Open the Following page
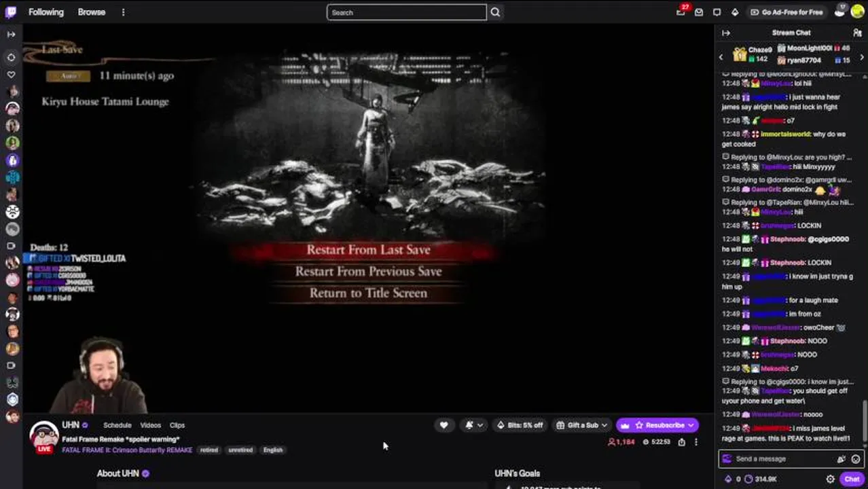 click(46, 12)
